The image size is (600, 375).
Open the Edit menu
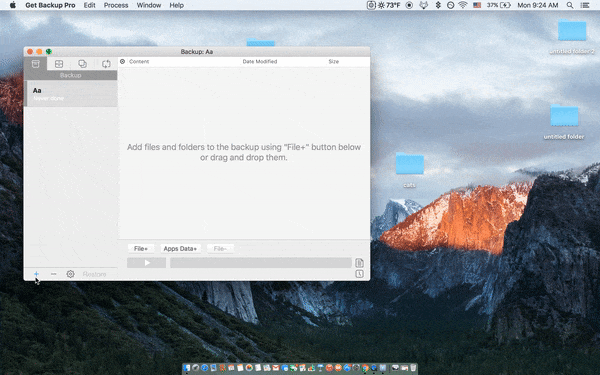[90, 5]
